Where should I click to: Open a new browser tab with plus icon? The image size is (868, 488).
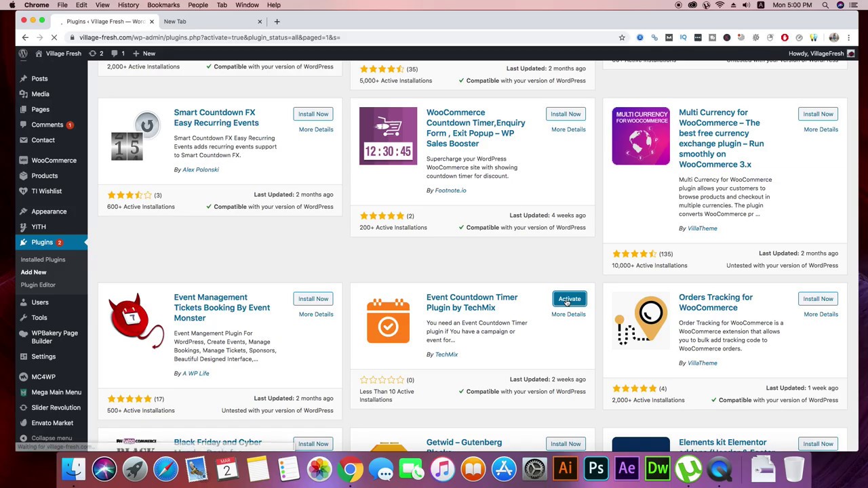pyautogui.click(x=277, y=21)
